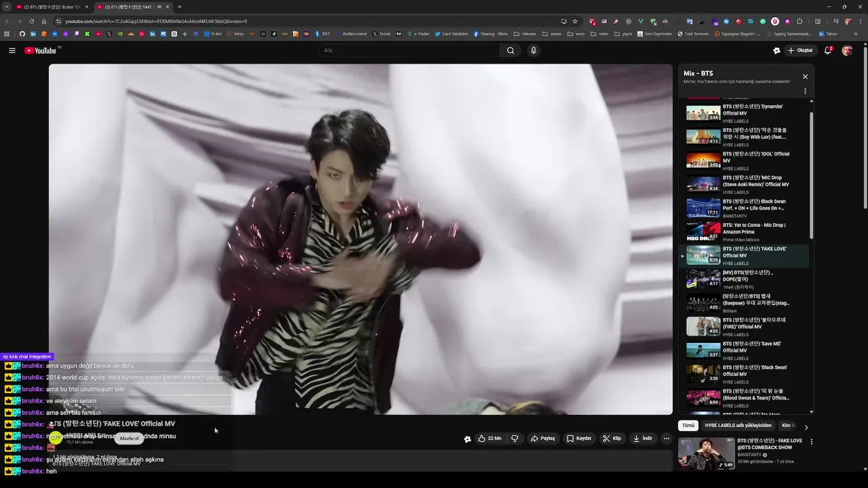Screen dimensions: 868x488
Task: Reload the page
Action: tap(31, 21)
